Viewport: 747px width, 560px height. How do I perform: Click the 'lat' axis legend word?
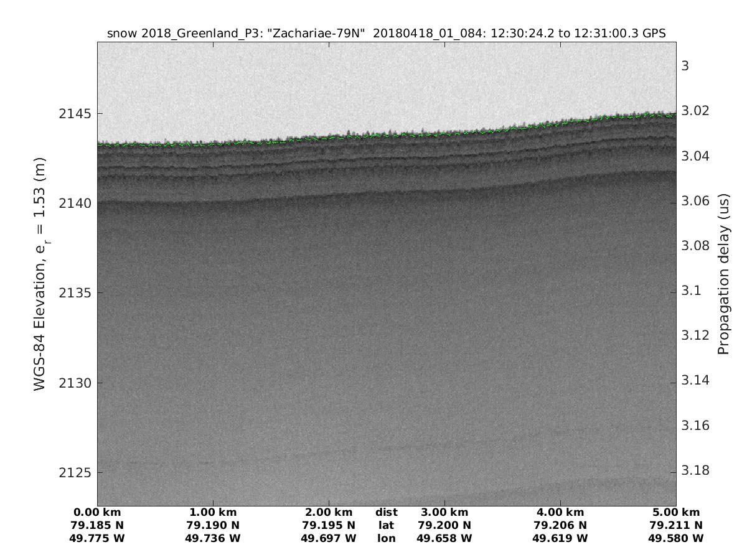pos(387,525)
